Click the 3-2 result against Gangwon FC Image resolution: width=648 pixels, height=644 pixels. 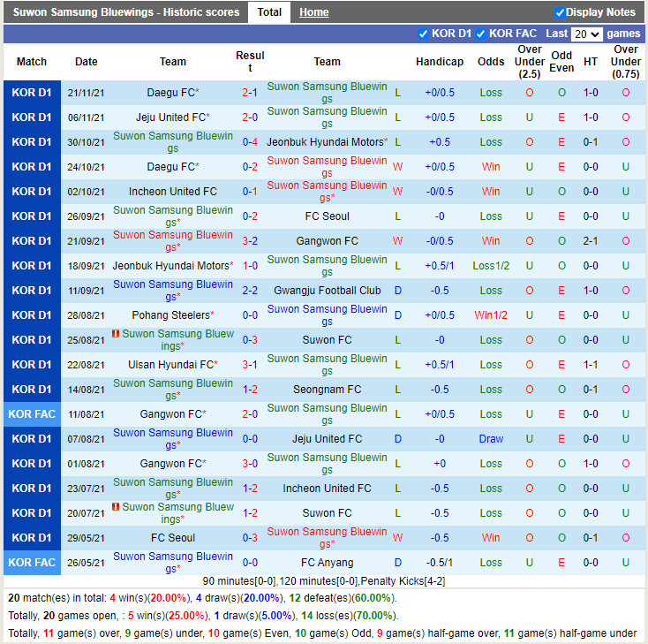pos(250,241)
